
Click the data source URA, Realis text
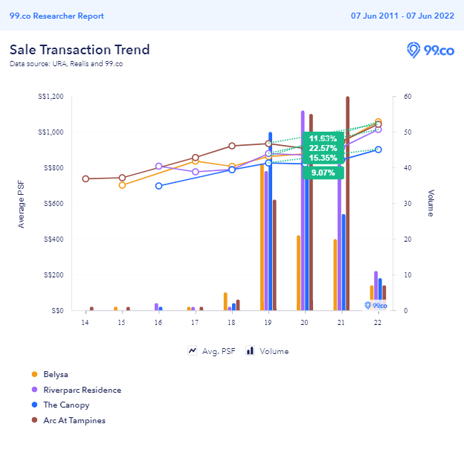pos(66,64)
